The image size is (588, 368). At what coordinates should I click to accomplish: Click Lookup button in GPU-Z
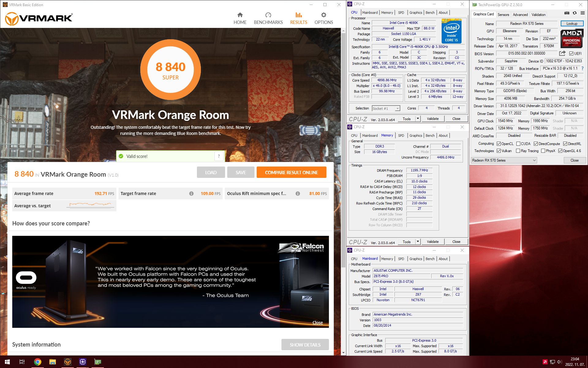pyautogui.click(x=572, y=24)
